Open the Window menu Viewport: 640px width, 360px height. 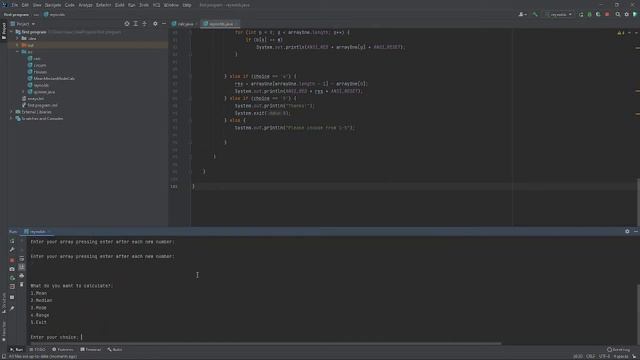point(171,5)
